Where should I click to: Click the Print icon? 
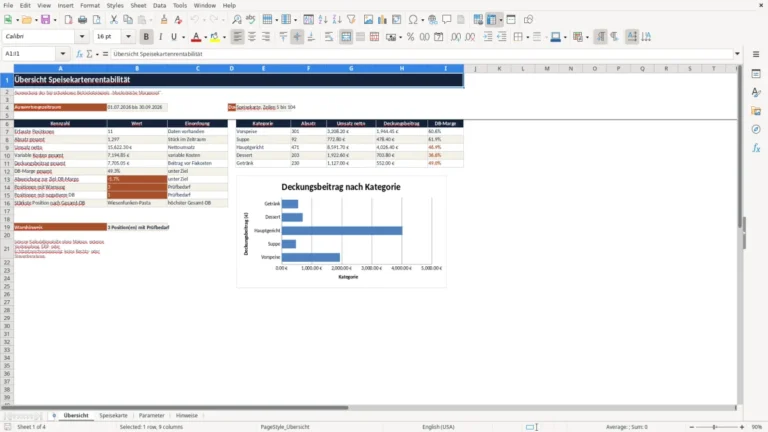click(x=82, y=20)
